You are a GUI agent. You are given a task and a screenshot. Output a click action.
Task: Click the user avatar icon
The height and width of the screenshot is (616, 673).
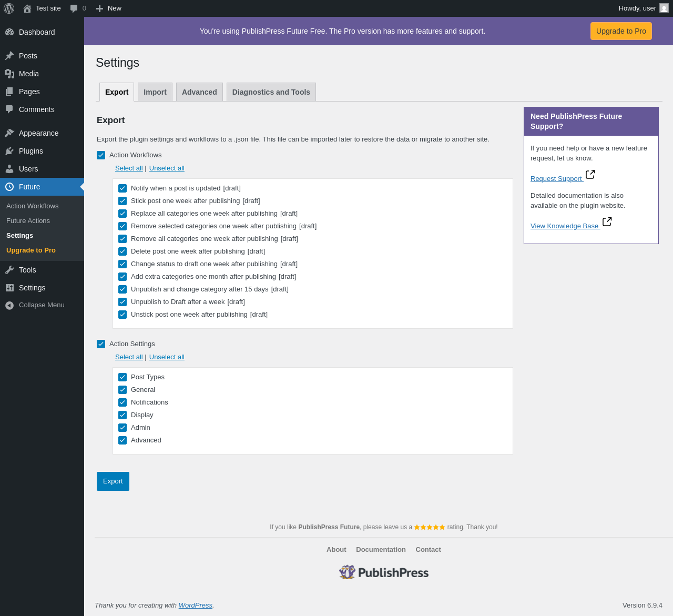[664, 8]
